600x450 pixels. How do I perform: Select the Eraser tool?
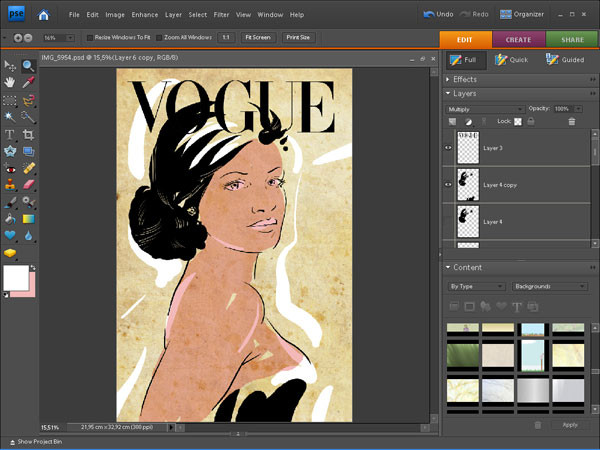tap(28, 185)
